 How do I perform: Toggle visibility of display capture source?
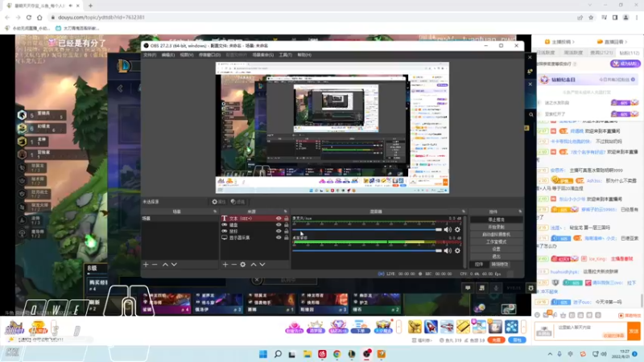[x=279, y=237]
